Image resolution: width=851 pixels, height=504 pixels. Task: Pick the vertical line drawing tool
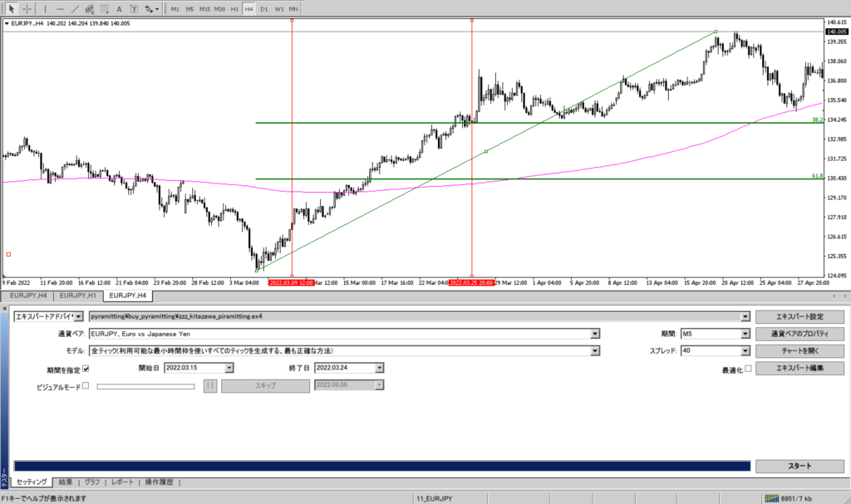pyautogui.click(x=46, y=8)
